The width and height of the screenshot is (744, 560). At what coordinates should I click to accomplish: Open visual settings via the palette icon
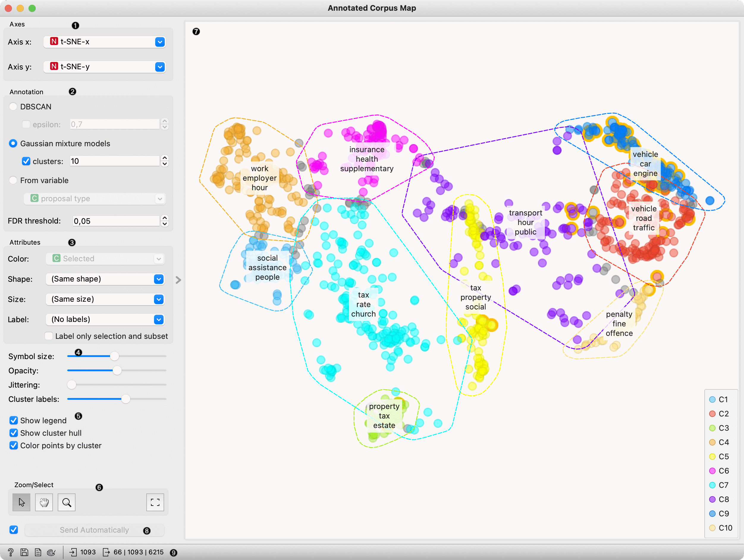pyautogui.click(x=51, y=552)
